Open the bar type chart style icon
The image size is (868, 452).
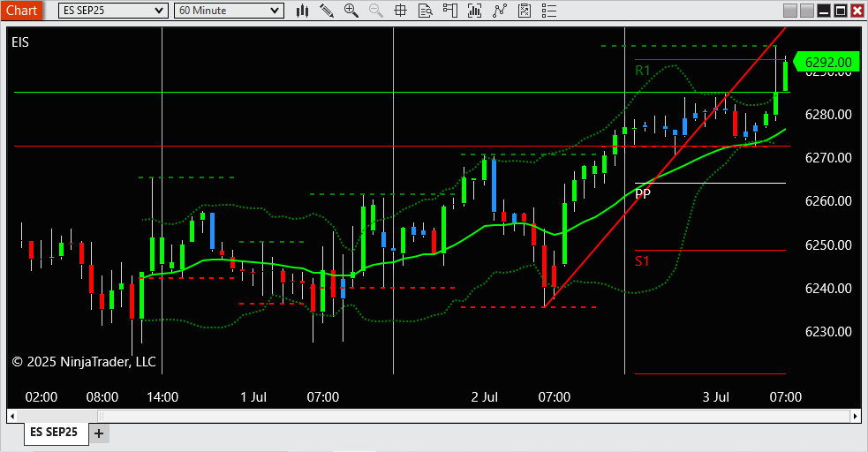[302, 11]
